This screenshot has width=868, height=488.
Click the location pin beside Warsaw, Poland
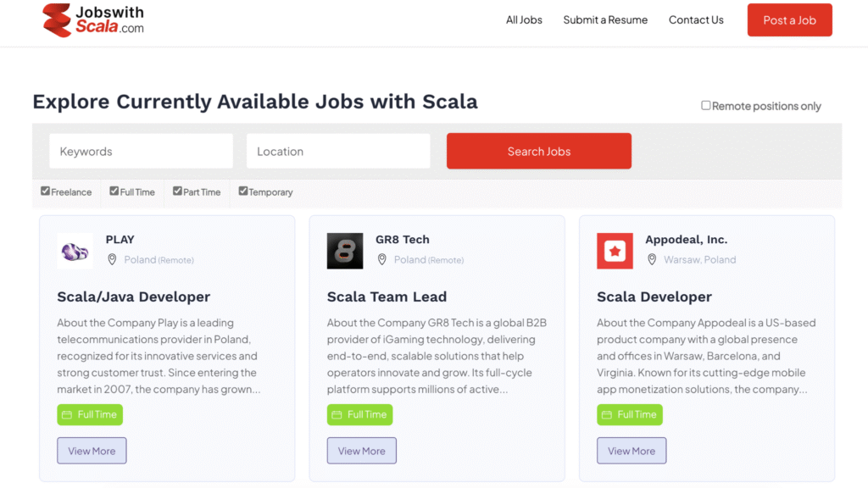[x=652, y=260]
